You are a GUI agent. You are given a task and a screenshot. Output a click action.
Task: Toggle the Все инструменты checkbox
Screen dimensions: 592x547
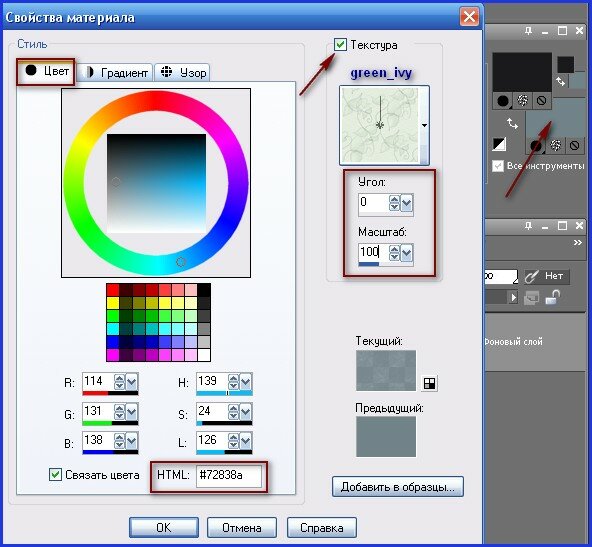pyautogui.click(x=498, y=166)
